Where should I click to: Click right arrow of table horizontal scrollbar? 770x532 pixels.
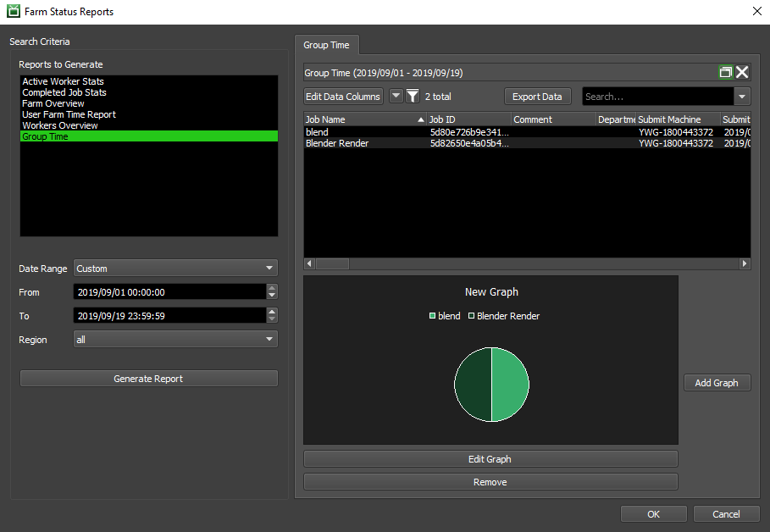click(x=745, y=263)
